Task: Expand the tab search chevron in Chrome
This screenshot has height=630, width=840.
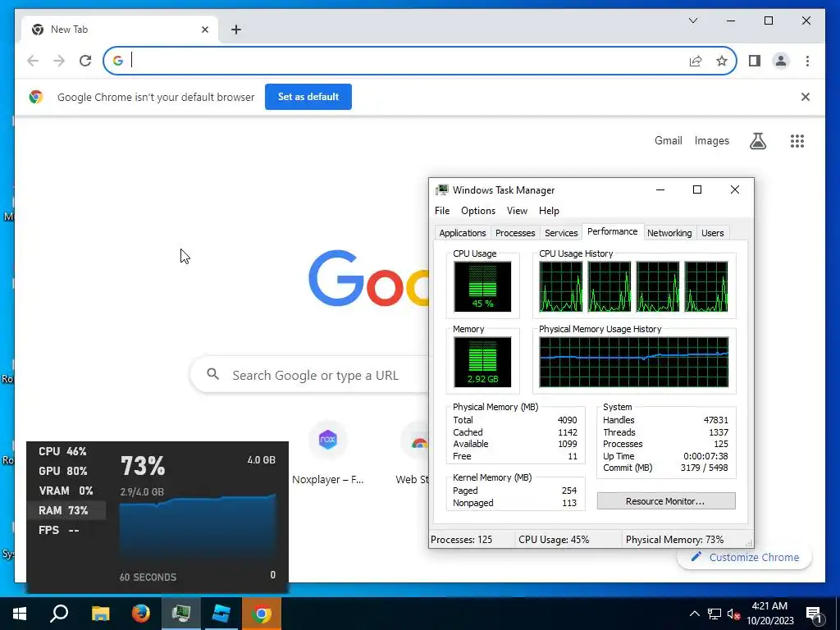Action: click(692, 21)
